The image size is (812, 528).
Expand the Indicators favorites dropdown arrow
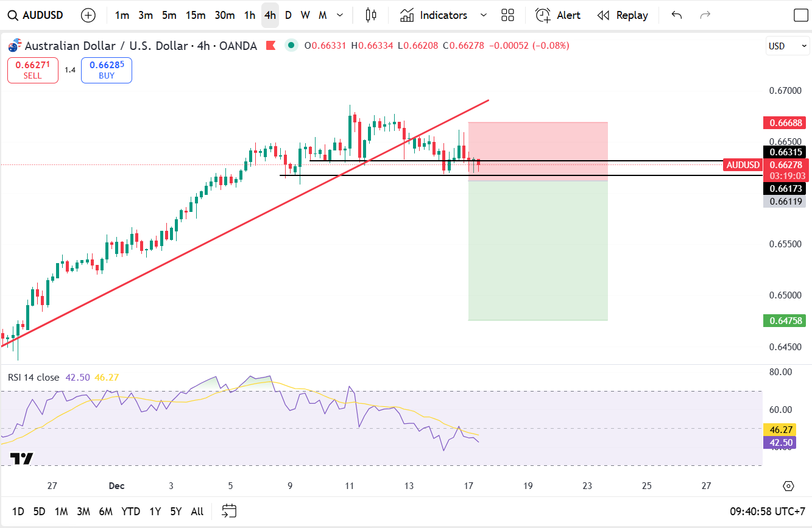(484, 15)
